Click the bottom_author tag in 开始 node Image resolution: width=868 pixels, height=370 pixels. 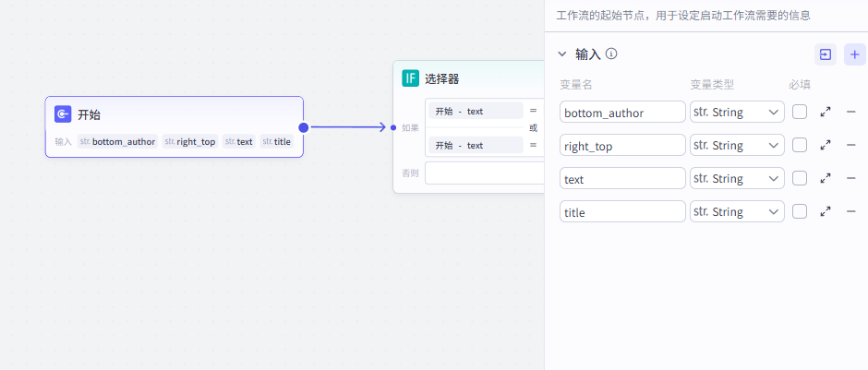[x=117, y=141]
